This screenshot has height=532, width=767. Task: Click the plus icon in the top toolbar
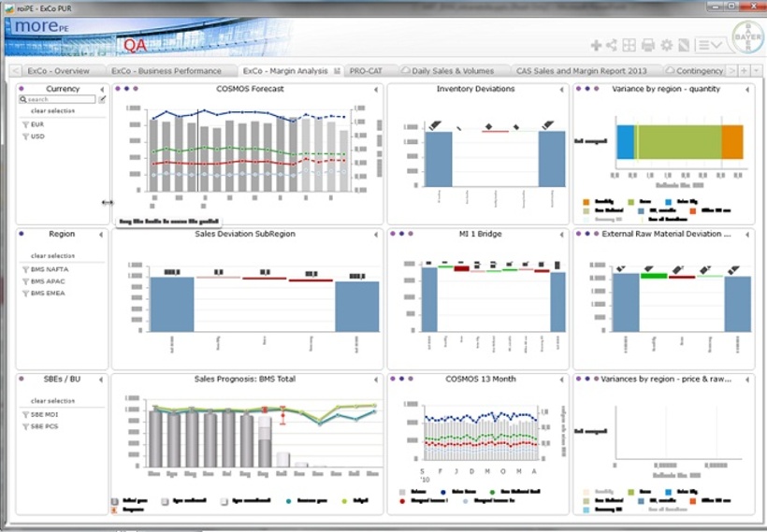coord(596,46)
